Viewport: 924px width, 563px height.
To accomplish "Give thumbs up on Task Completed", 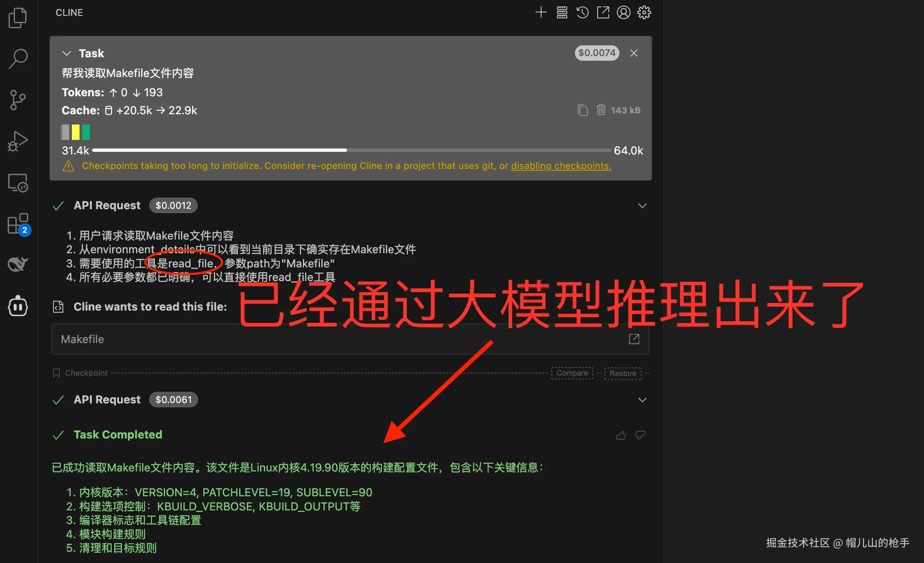I will (x=621, y=436).
